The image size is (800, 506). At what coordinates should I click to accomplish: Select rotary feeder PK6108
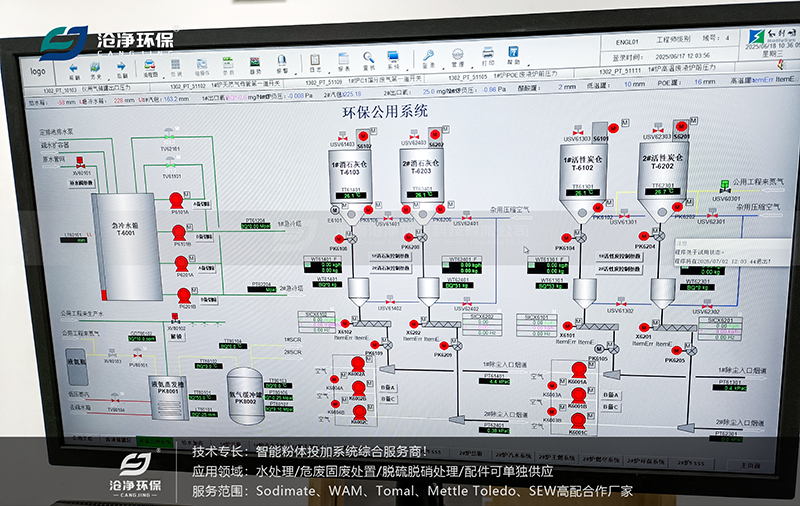point(351,239)
